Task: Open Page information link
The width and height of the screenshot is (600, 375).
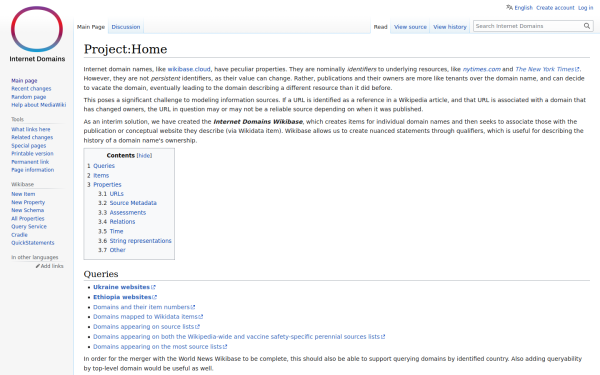Action: click(x=33, y=170)
